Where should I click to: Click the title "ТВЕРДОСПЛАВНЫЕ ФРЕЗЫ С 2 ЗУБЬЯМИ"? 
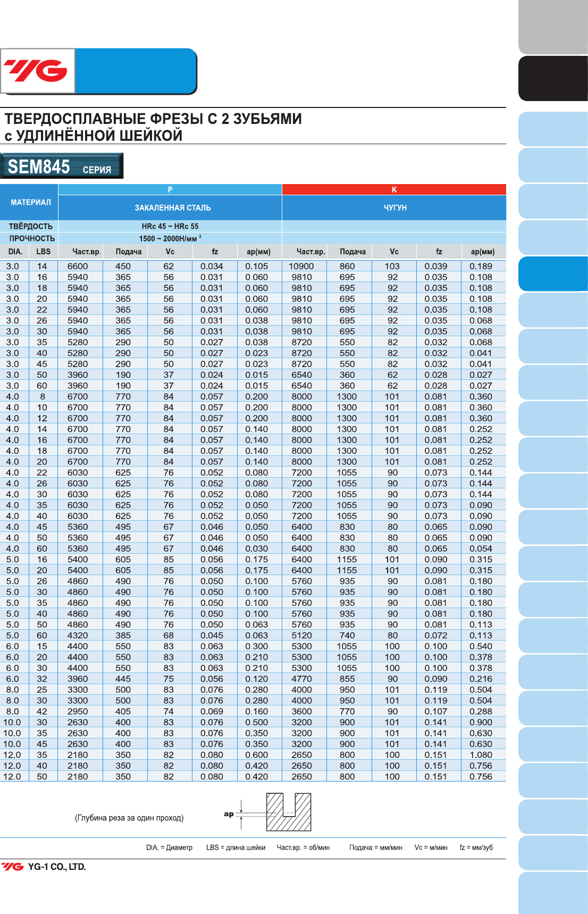tap(153, 119)
